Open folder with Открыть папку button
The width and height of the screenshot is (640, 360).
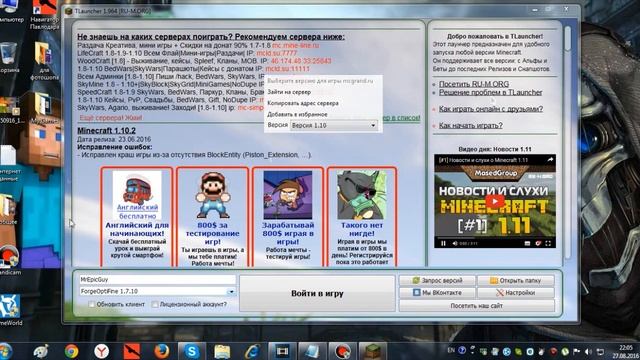516,280
